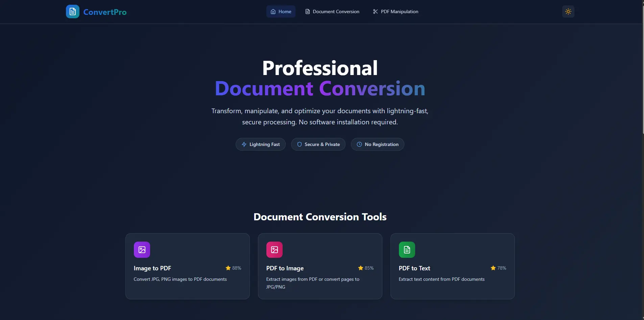Open the Image to PDF converter card
Screen dimensions: 644x320
(x=187, y=266)
